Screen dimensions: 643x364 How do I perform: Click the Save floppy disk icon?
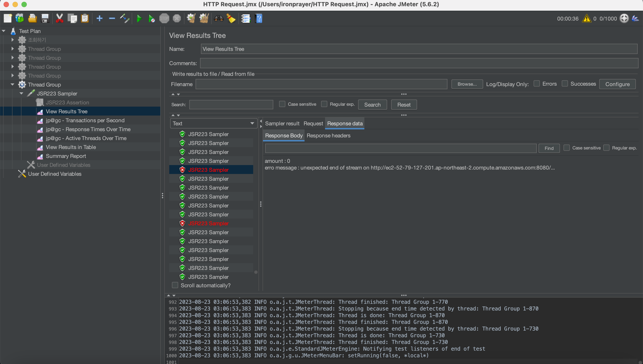[45, 19]
